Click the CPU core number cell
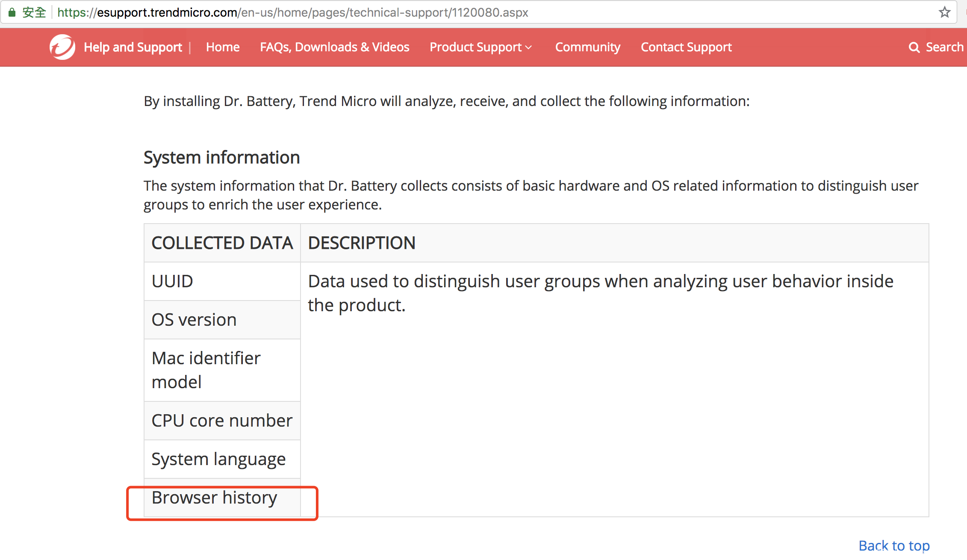The image size is (967, 560). click(x=222, y=421)
